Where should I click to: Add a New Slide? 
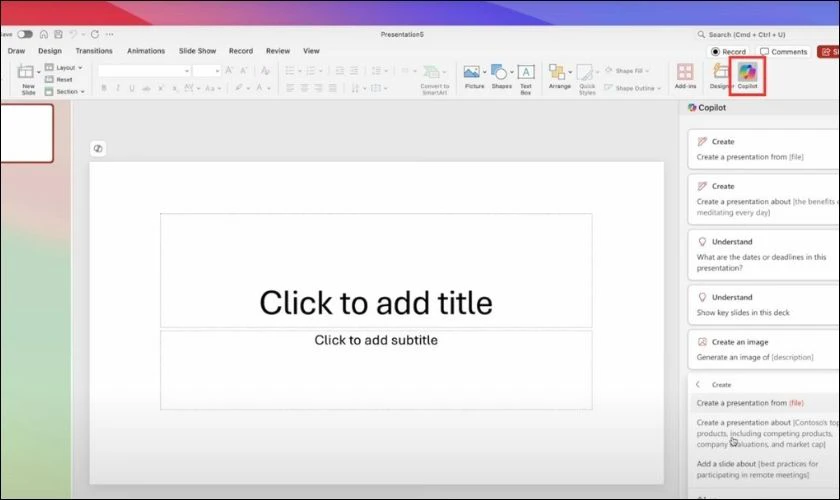click(27, 79)
